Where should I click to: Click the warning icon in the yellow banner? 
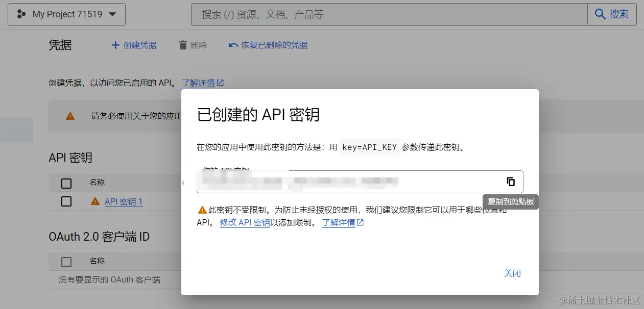point(70,116)
